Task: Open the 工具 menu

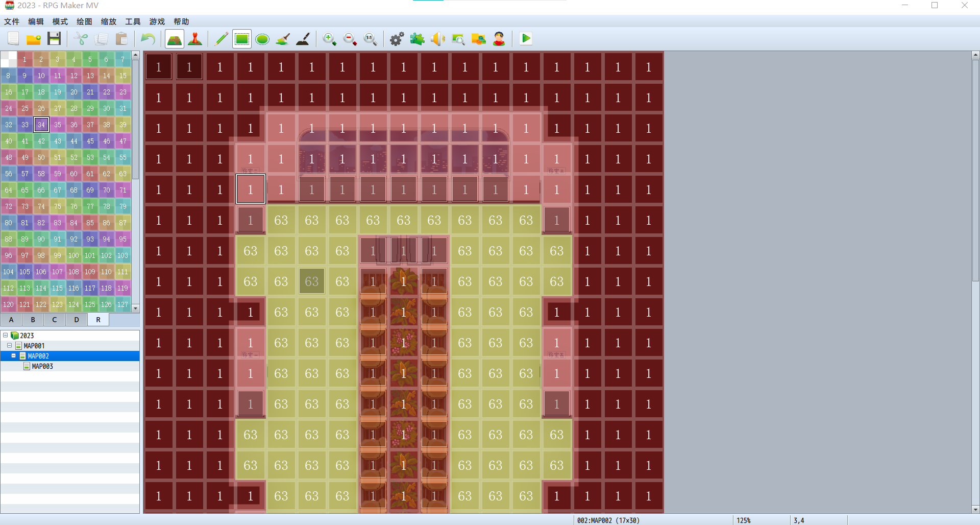Action: 133,21
